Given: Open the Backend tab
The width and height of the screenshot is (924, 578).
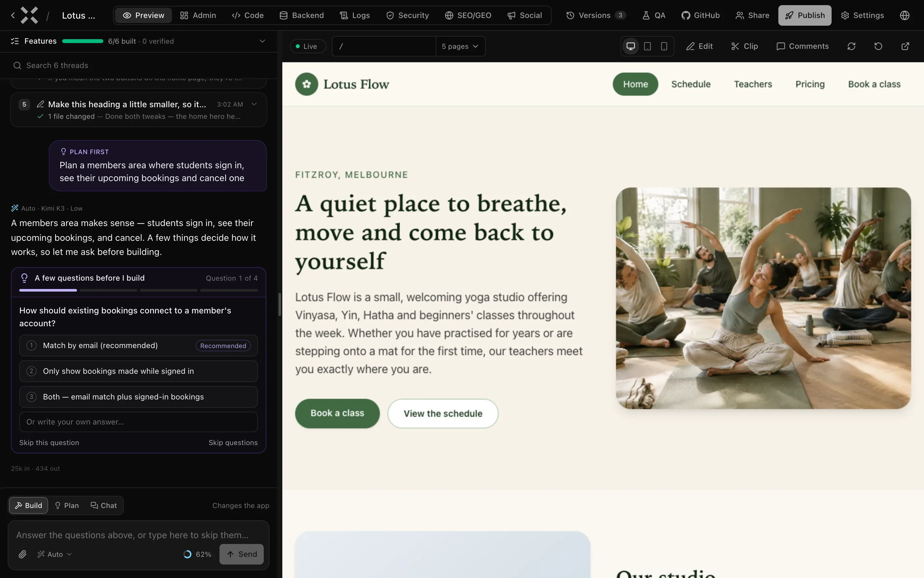Looking at the screenshot, I should point(302,15).
